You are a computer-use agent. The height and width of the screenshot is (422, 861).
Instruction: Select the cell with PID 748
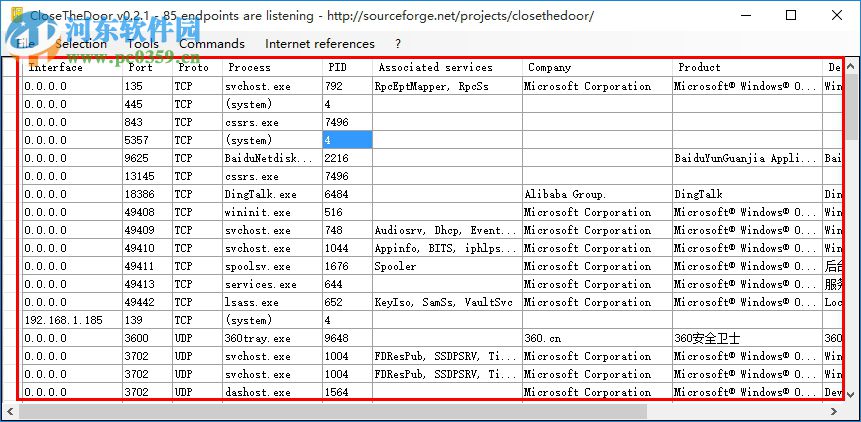tap(347, 230)
